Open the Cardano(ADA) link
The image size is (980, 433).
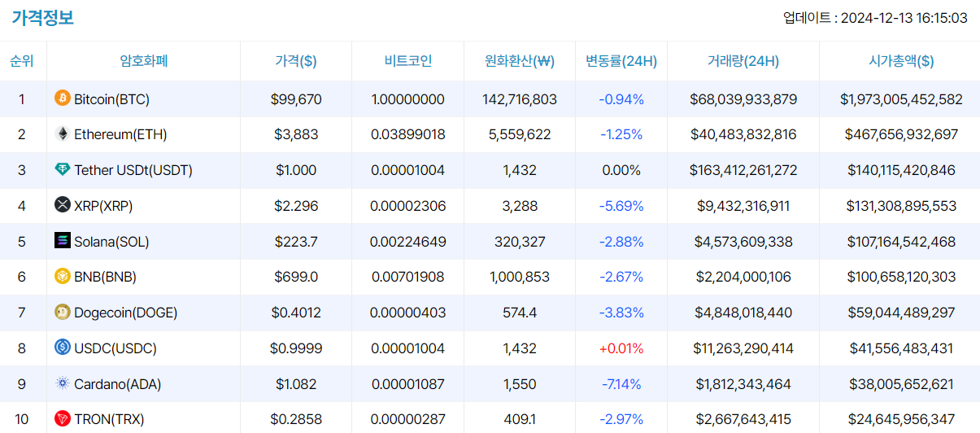[x=118, y=384]
